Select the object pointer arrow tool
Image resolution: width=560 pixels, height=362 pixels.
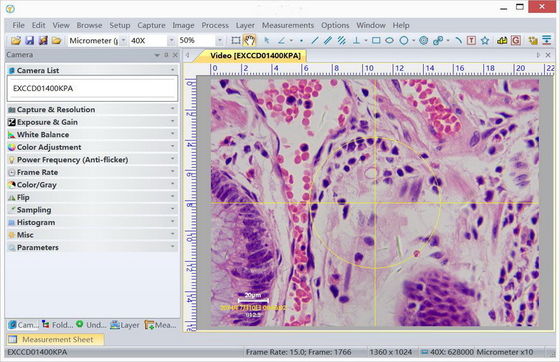pyautogui.click(x=266, y=40)
